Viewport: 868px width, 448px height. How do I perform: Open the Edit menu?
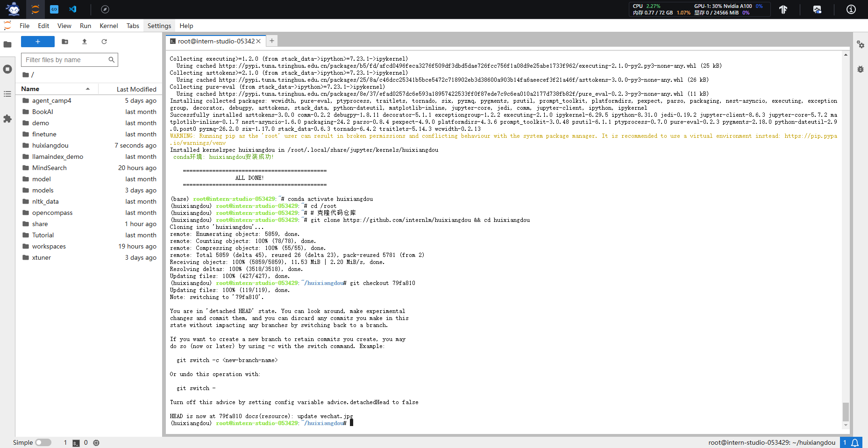43,26
